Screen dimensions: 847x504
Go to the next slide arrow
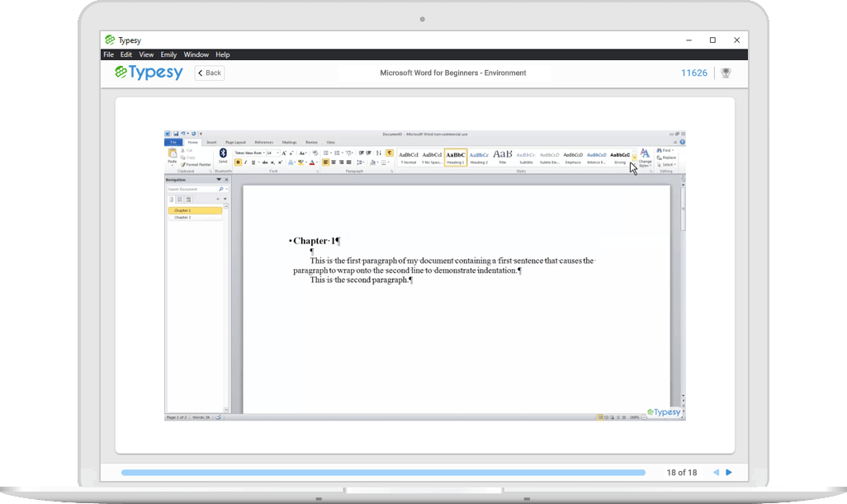729,472
